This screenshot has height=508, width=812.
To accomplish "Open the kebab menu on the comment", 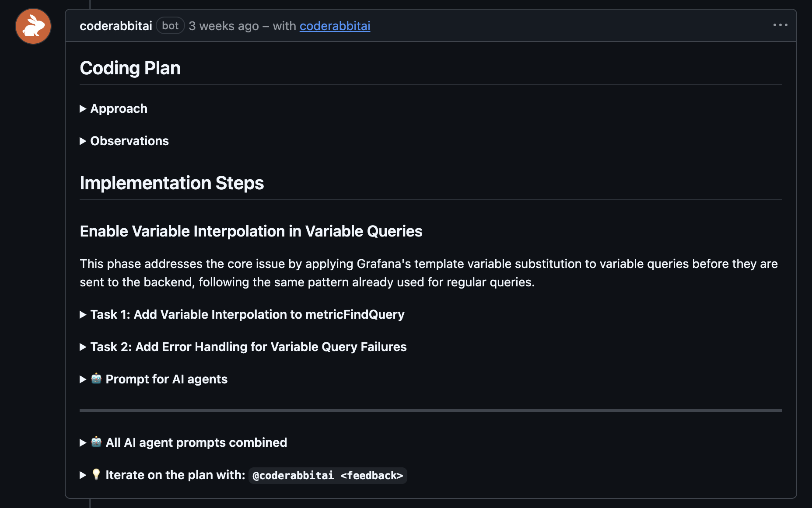I will point(780,25).
